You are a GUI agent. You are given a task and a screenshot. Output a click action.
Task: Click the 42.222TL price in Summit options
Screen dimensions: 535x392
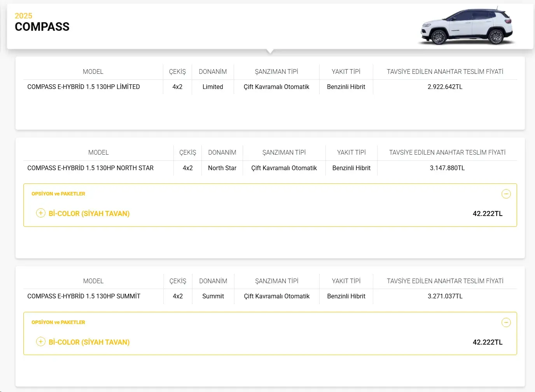coord(488,342)
